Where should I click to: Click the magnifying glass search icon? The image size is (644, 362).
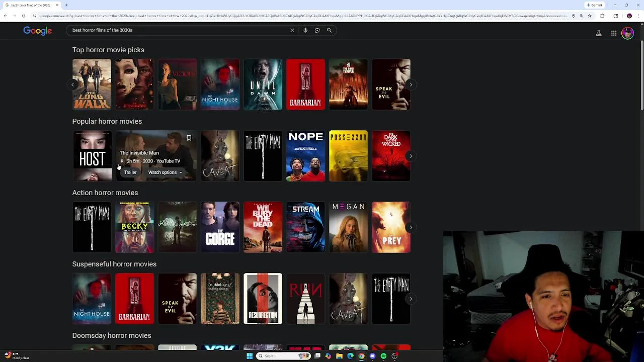click(x=330, y=30)
